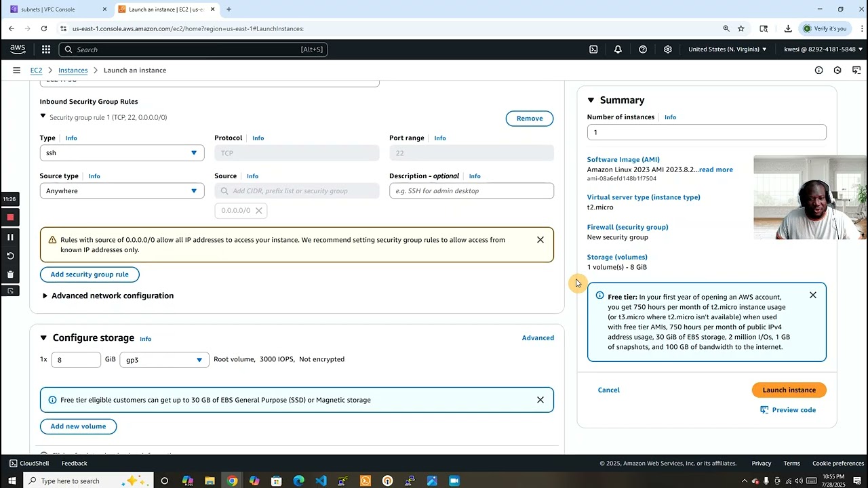Go to the Instances breadcrumb

coord(73,70)
